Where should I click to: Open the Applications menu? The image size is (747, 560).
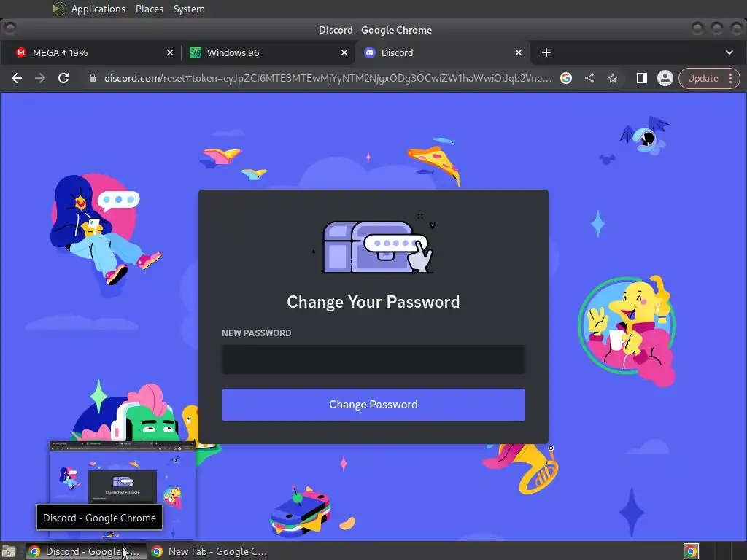tap(98, 9)
